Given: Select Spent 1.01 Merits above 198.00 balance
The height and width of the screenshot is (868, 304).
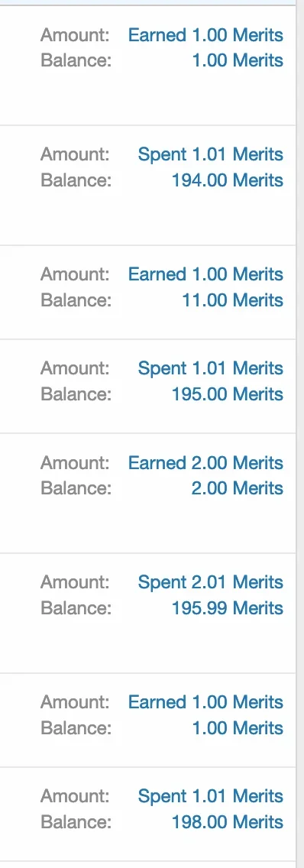Looking at the screenshot, I should pos(210,797).
